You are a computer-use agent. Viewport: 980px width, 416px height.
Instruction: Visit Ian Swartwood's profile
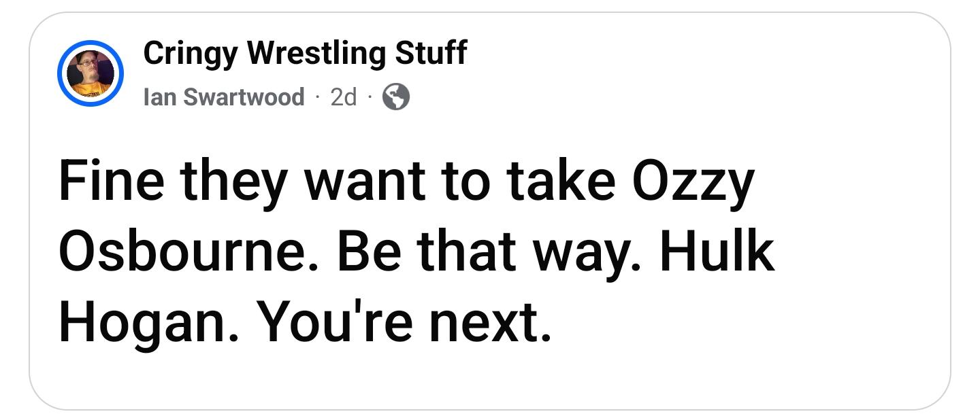coord(224,98)
